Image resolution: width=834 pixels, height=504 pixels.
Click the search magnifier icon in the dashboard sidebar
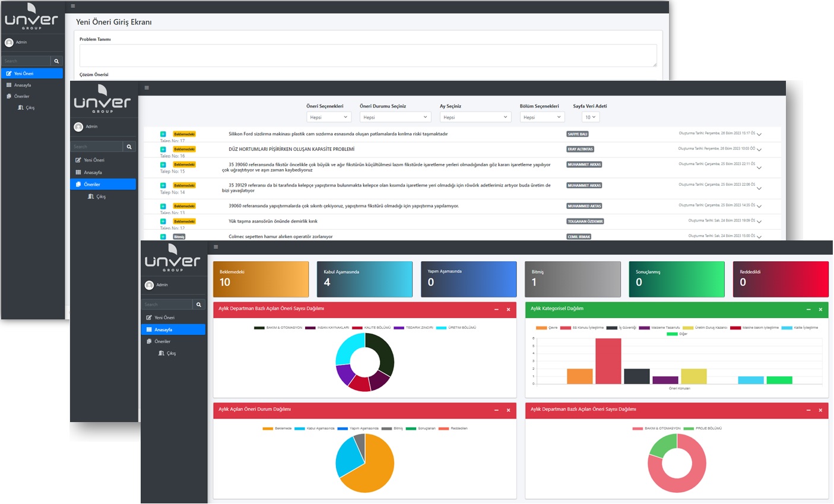click(199, 305)
